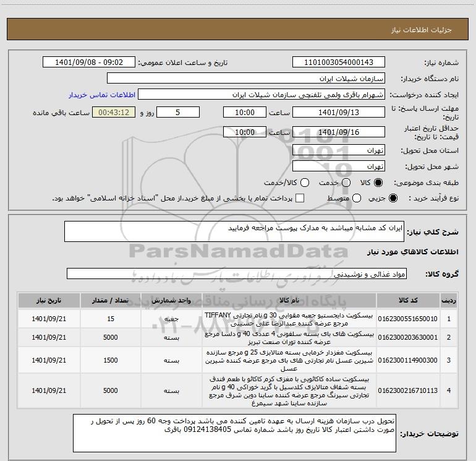Select کالا/خدمت radio button
Image resolution: width=476 pixels, height=461 pixels.
pyautogui.click(x=305, y=183)
